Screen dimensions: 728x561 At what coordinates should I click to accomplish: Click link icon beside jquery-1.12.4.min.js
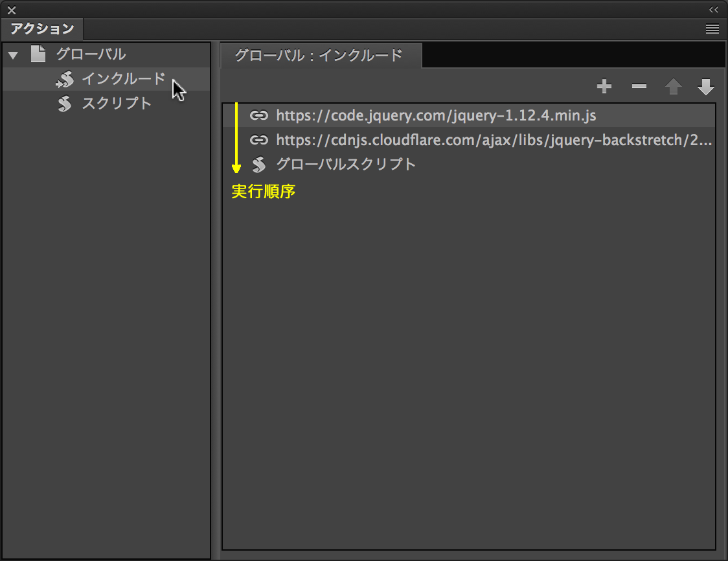(x=259, y=115)
